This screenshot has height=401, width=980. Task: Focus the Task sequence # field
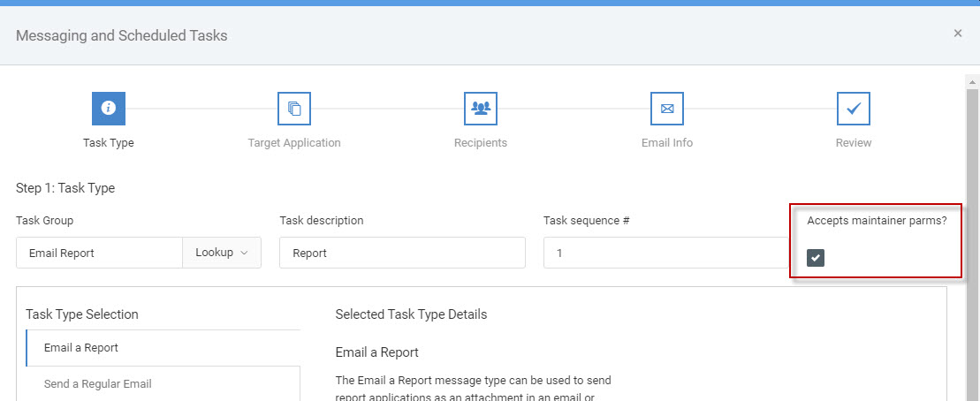click(x=666, y=253)
